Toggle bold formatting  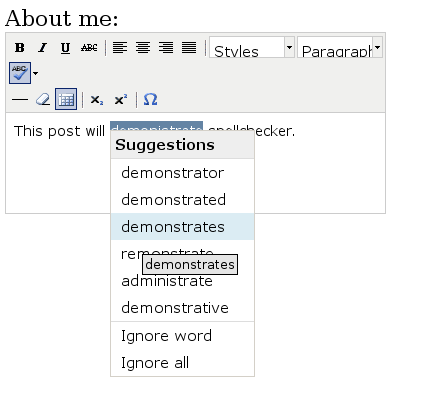click(x=20, y=48)
